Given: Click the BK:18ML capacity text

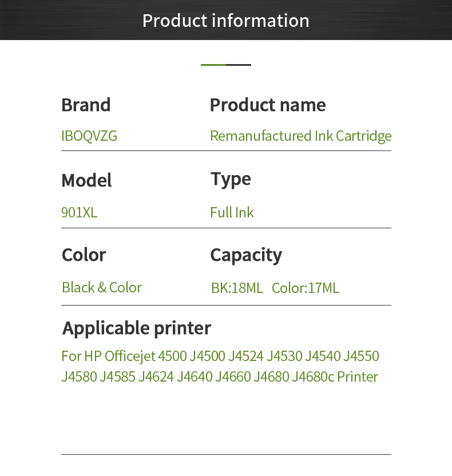Looking at the screenshot, I should [237, 288].
